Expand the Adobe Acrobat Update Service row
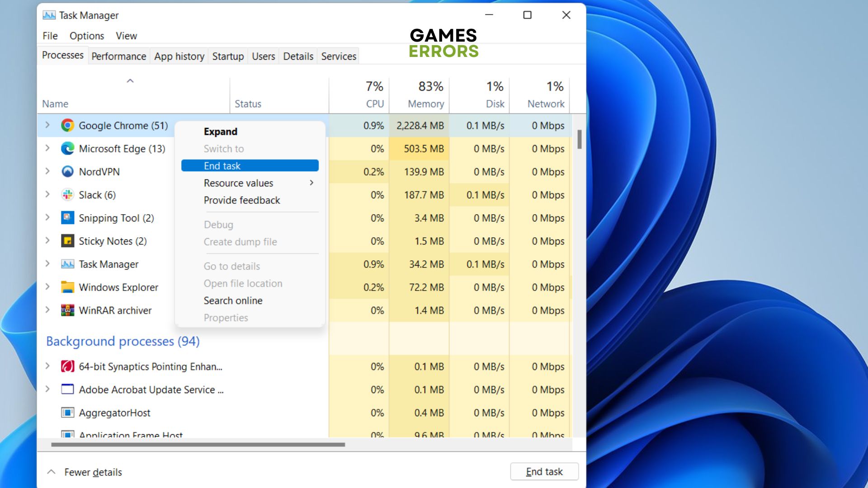Image resolution: width=868 pixels, height=488 pixels. pyautogui.click(x=47, y=389)
